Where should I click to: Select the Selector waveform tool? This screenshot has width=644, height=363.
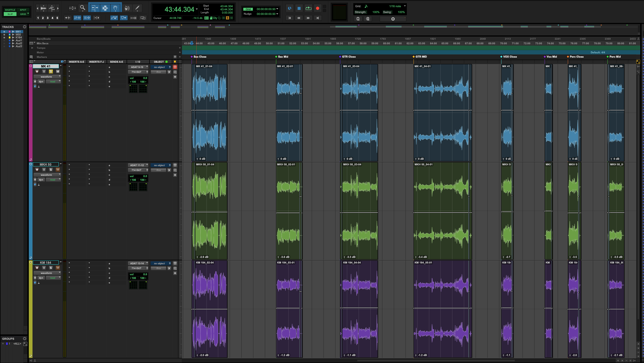105,8
